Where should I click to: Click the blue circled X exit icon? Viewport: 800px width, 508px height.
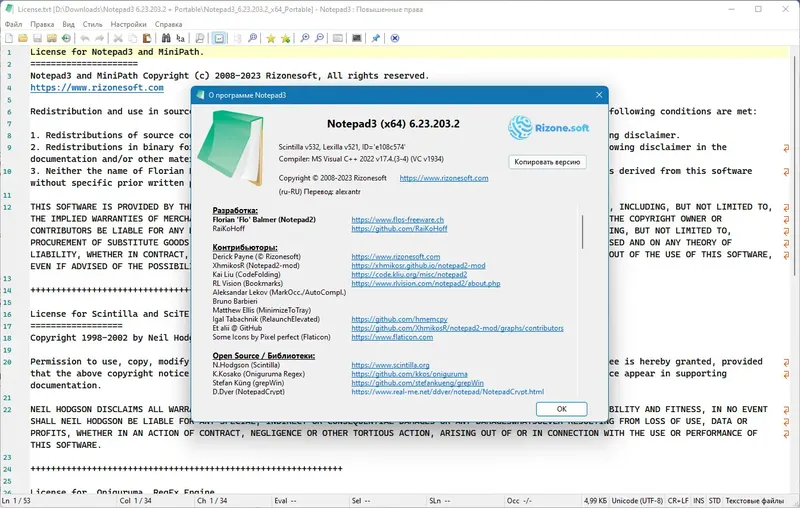(394, 38)
